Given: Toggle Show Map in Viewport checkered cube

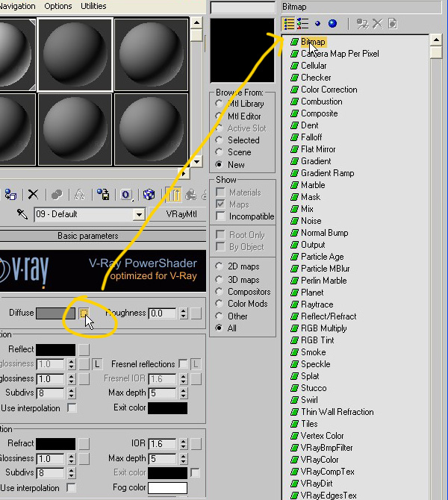Looking at the screenshot, I should [149, 194].
